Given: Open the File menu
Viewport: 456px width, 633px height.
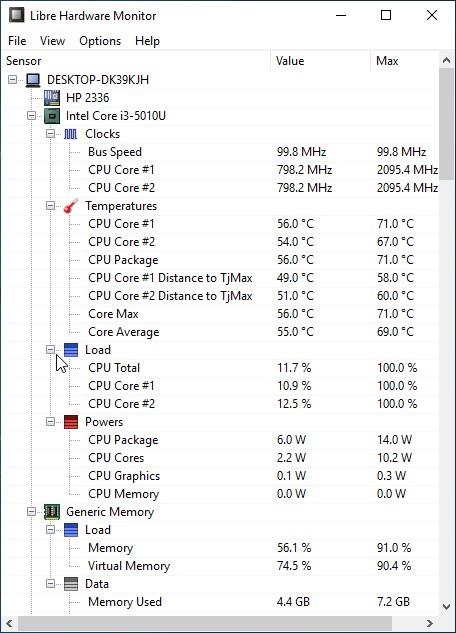Looking at the screenshot, I should pos(17,41).
